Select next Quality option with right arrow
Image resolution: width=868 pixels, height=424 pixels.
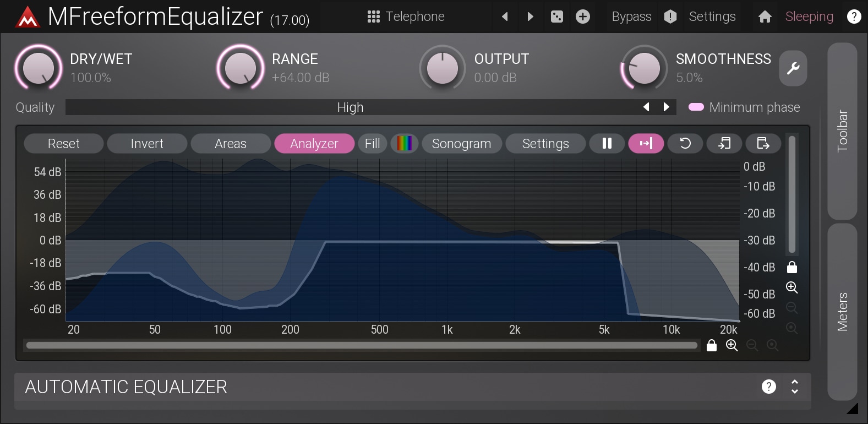667,107
